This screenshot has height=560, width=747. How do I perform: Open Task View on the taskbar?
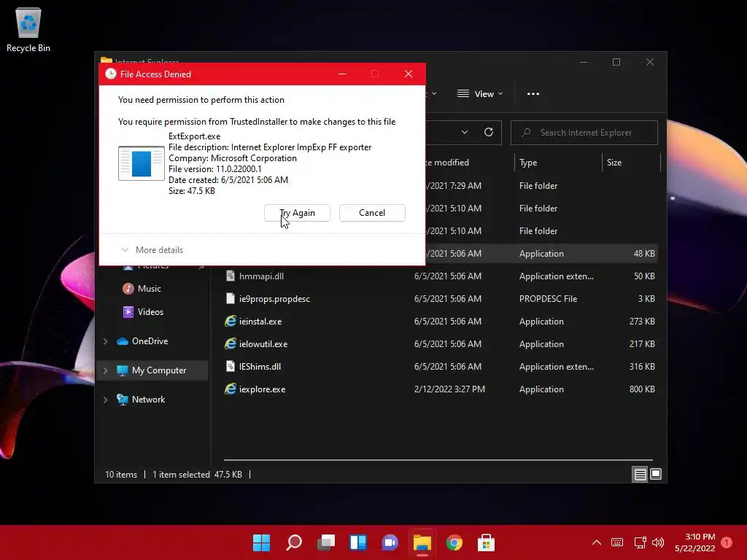pos(326,542)
